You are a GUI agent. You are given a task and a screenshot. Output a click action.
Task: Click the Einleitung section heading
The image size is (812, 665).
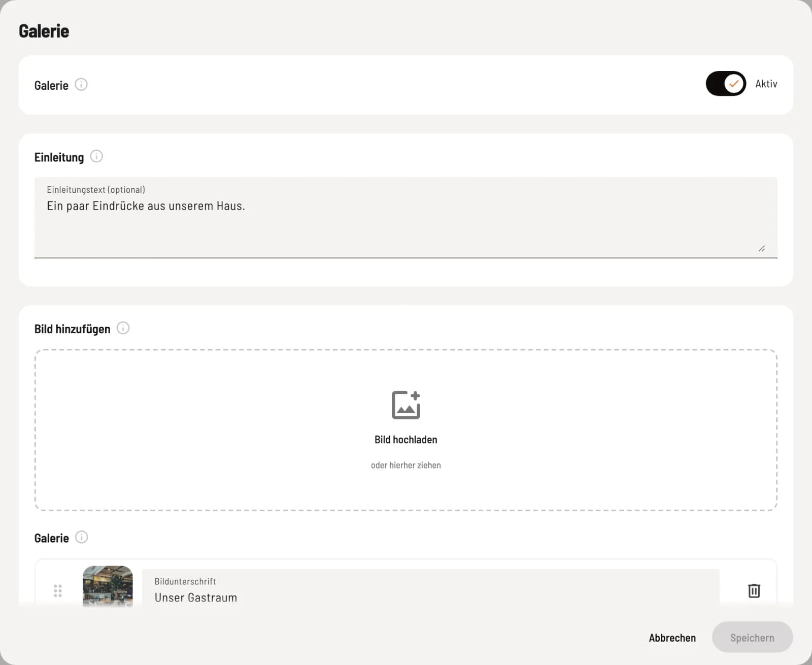[59, 157]
